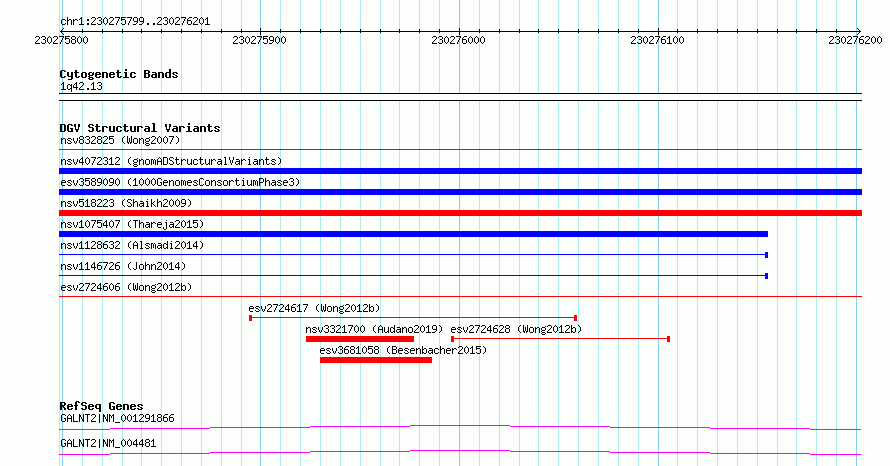Click the 230276000 ruler position label

click(458, 40)
